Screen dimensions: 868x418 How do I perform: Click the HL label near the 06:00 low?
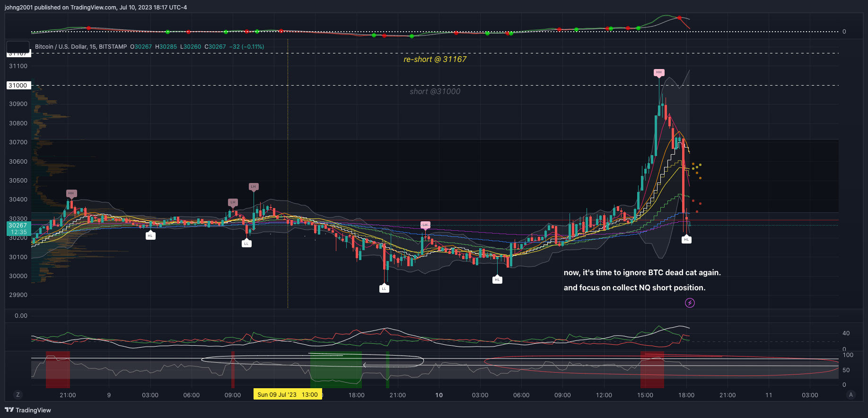pos(497,280)
